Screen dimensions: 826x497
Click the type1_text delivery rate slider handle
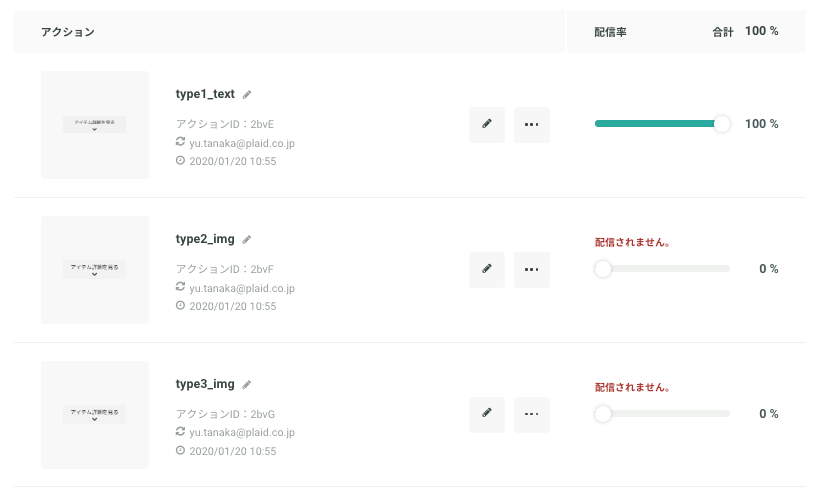coord(722,124)
